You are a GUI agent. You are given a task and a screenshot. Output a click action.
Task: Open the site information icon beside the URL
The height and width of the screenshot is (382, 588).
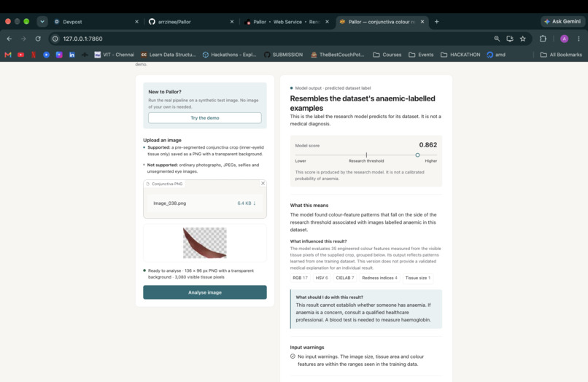point(55,39)
